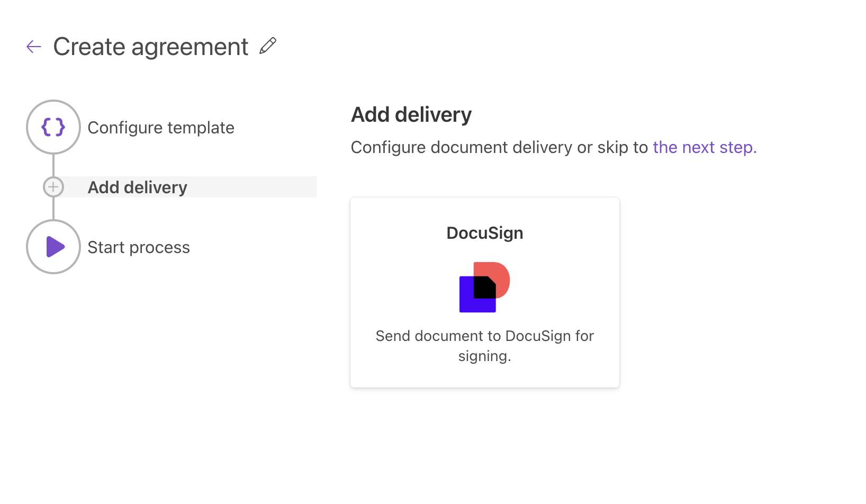
Task: Click the "Send document to DocuSign for signing" text
Action: point(484,346)
